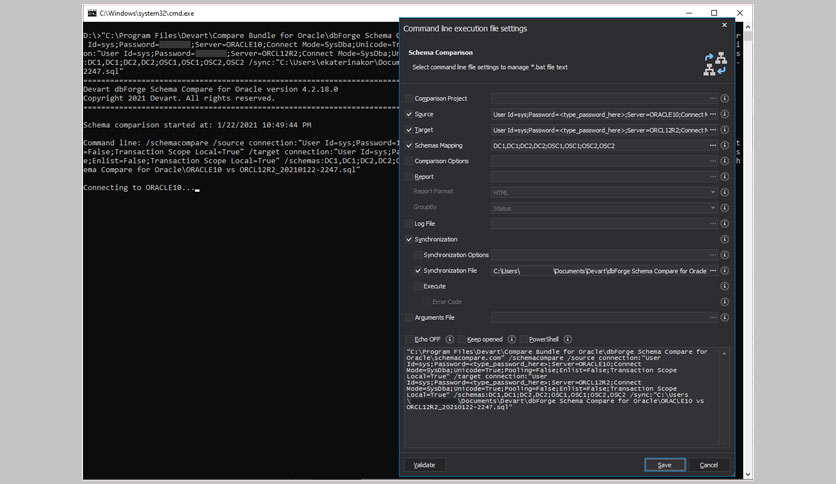
Task: Open browse ellipsis for Target connection
Action: point(713,130)
